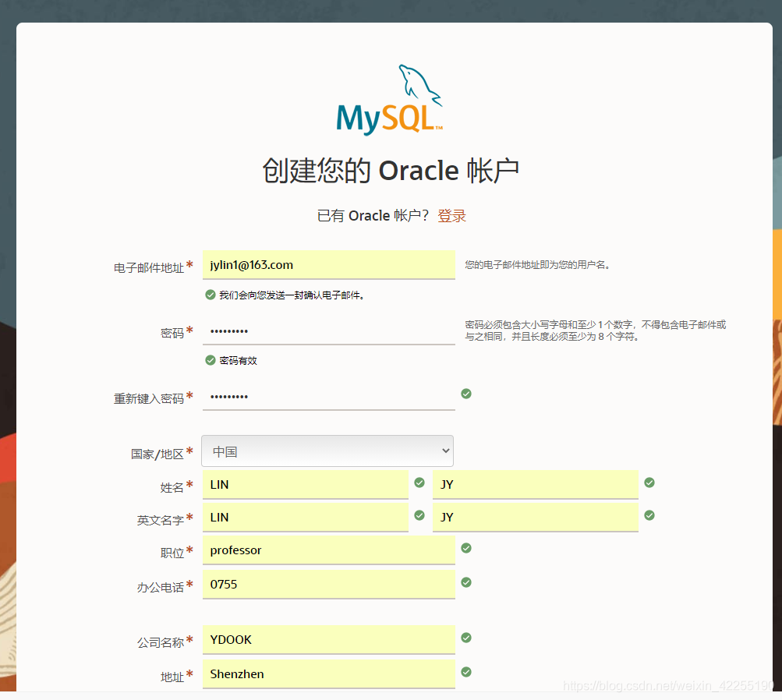The height and width of the screenshot is (700, 782).
Task: Click the checkmark next to the 0755 field
Action: pos(466,582)
